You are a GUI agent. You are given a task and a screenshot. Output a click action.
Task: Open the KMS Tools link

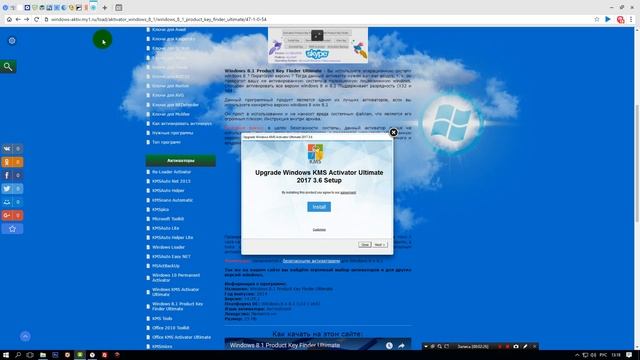(162, 318)
